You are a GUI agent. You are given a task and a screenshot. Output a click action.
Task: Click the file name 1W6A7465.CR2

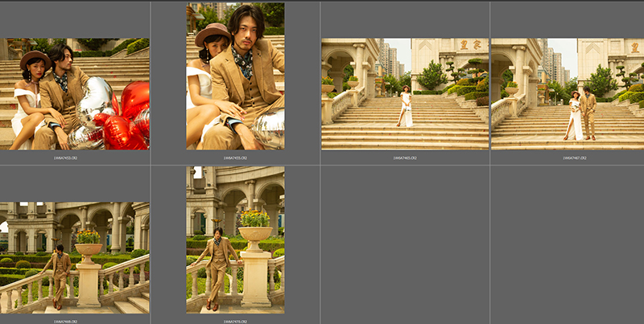[405, 158]
